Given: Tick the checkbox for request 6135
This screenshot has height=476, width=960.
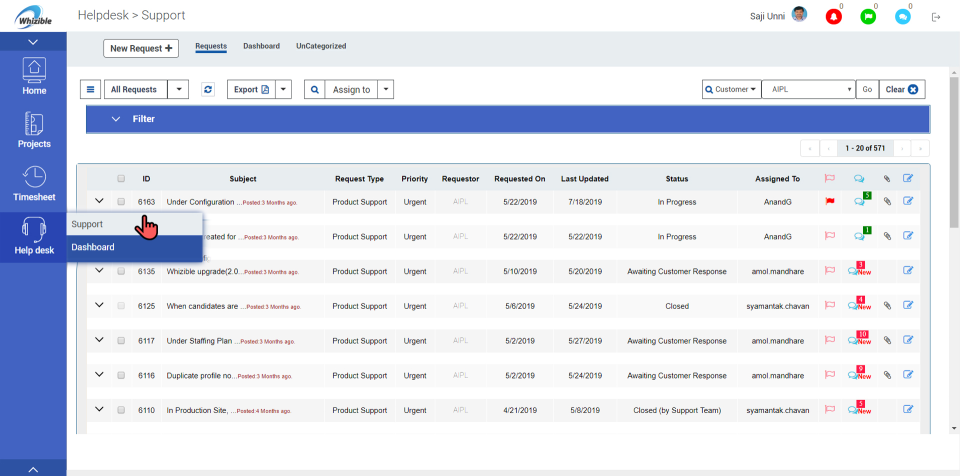Looking at the screenshot, I should tap(121, 271).
